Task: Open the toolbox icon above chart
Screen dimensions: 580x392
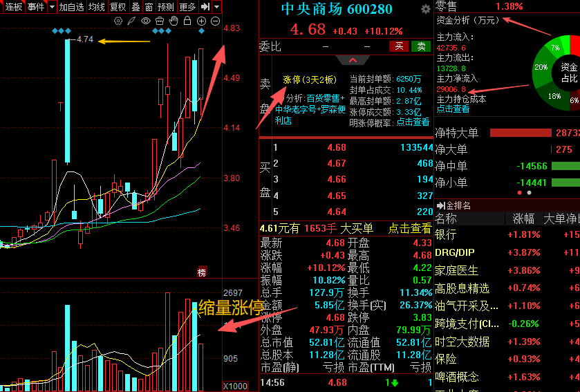Action: point(160,21)
